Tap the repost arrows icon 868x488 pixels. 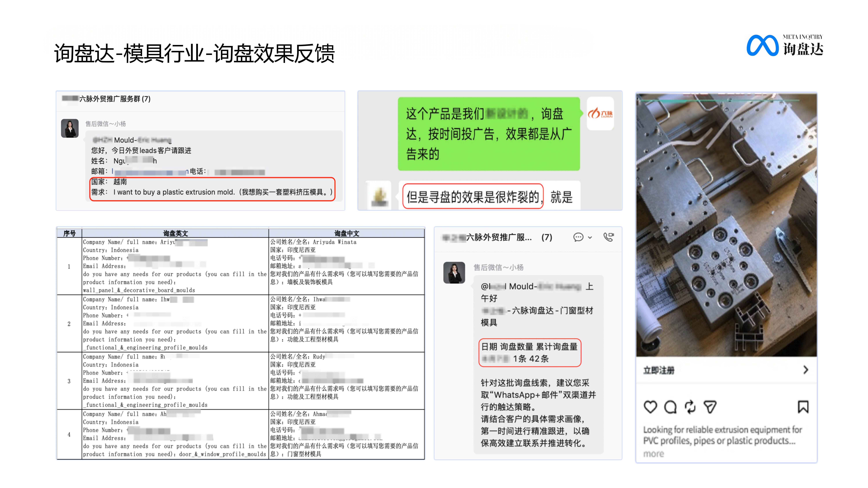690,407
